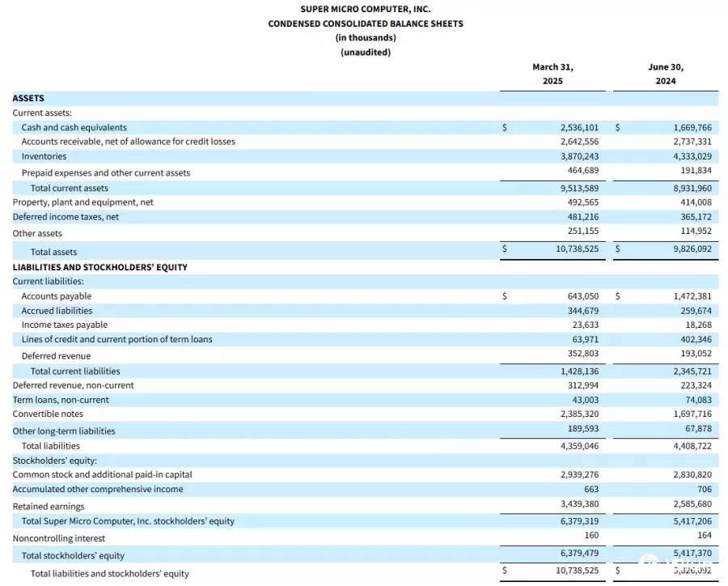Click the "Retained earnings" row label

[x=49, y=507]
